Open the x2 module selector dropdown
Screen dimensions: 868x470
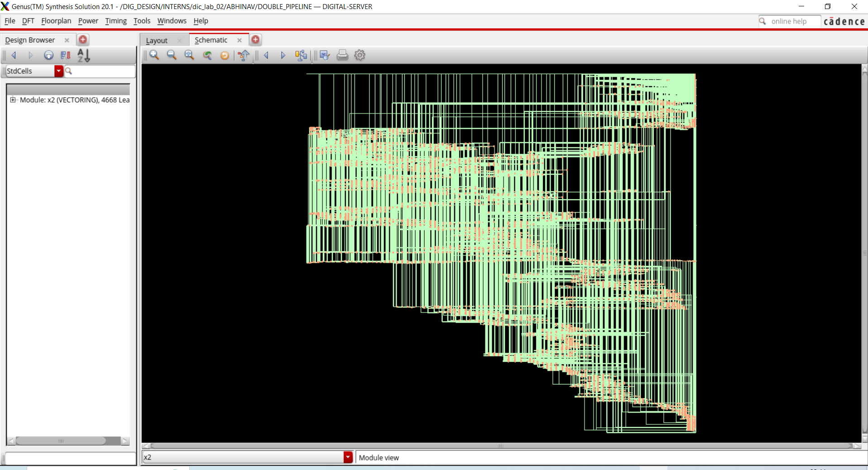(347, 457)
